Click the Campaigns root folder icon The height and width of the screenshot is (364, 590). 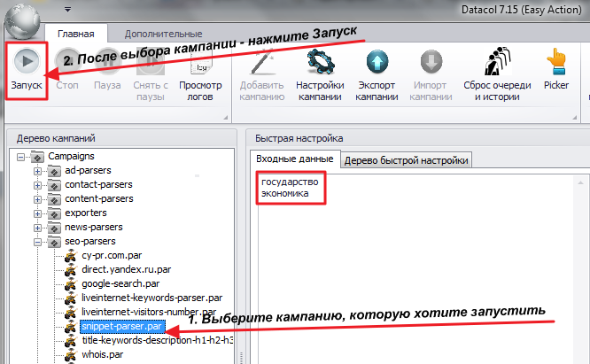[37, 157]
